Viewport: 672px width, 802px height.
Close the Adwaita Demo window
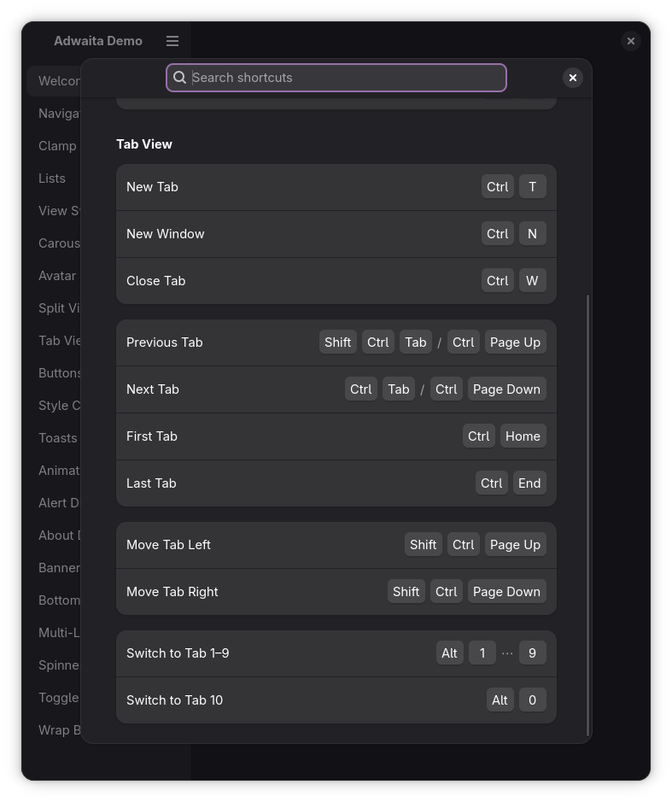click(x=630, y=41)
